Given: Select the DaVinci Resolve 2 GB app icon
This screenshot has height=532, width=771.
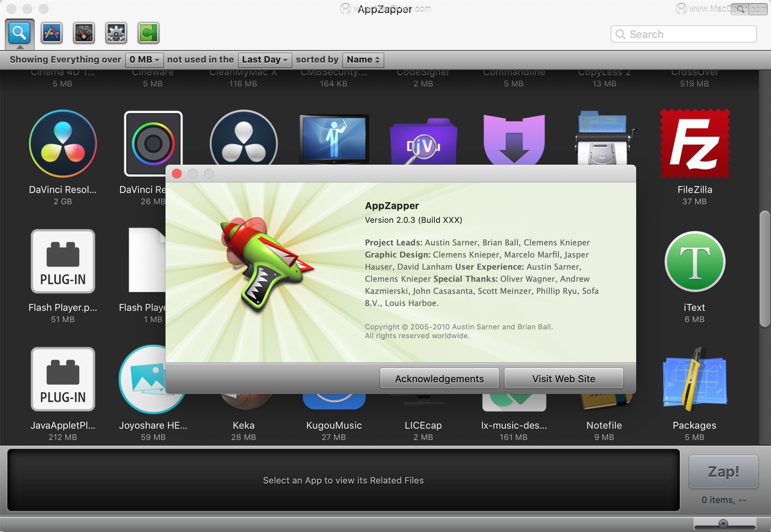Looking at the screenshot, I should (x=63, y=144).
